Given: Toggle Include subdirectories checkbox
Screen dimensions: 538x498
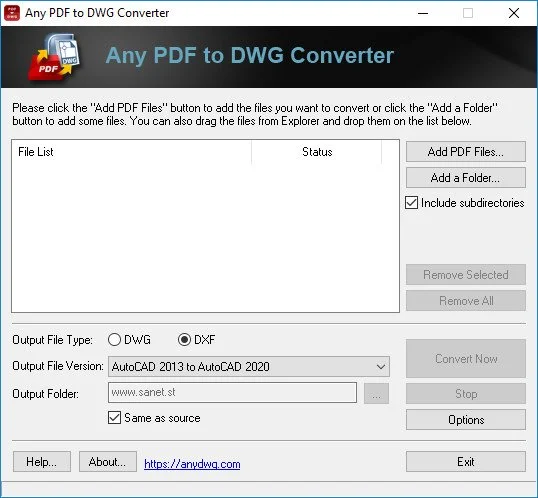Looking at the screenshot, I should click(x=411, y=203).
